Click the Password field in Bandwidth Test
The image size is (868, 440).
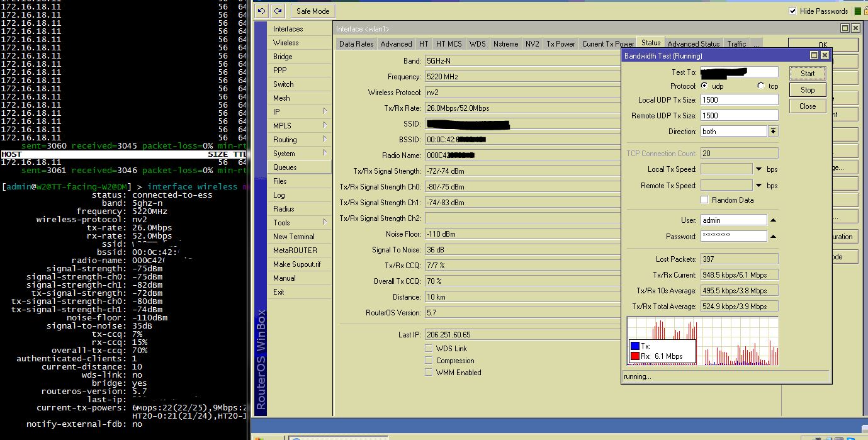click(x=733, y=236)
